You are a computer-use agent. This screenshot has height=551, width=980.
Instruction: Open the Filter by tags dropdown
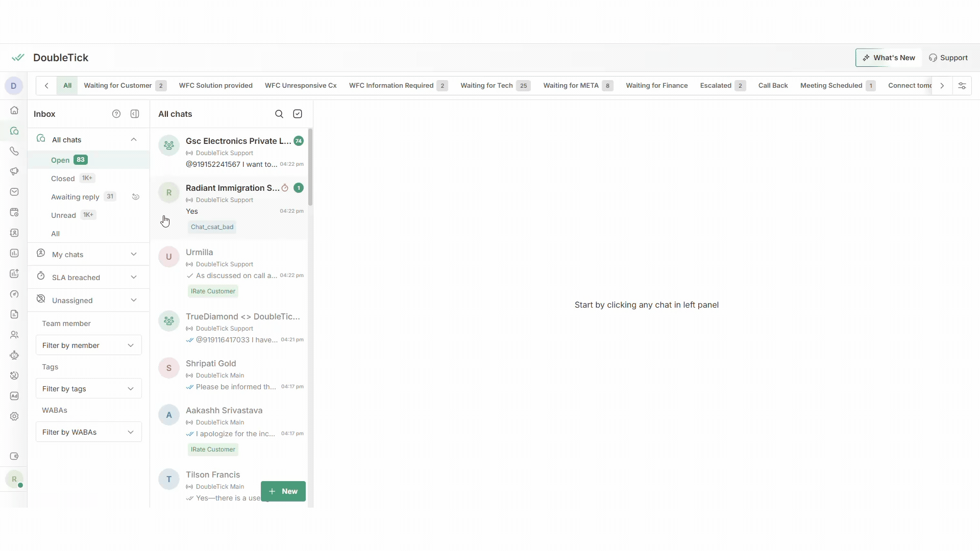tap(89, 389)
